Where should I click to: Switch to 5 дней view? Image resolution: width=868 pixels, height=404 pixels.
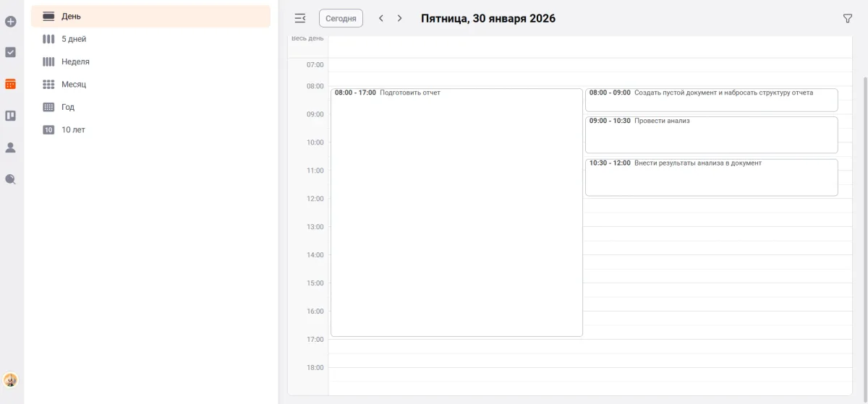click(73, 39)
